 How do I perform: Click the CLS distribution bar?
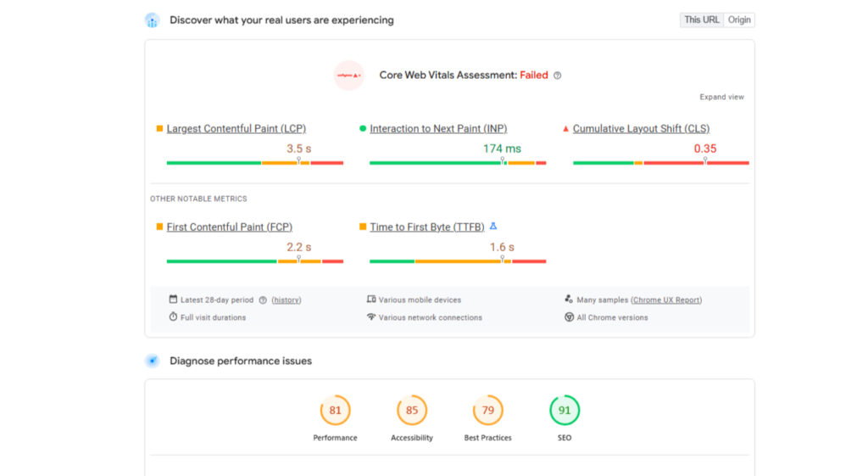[x=661, y=163]
